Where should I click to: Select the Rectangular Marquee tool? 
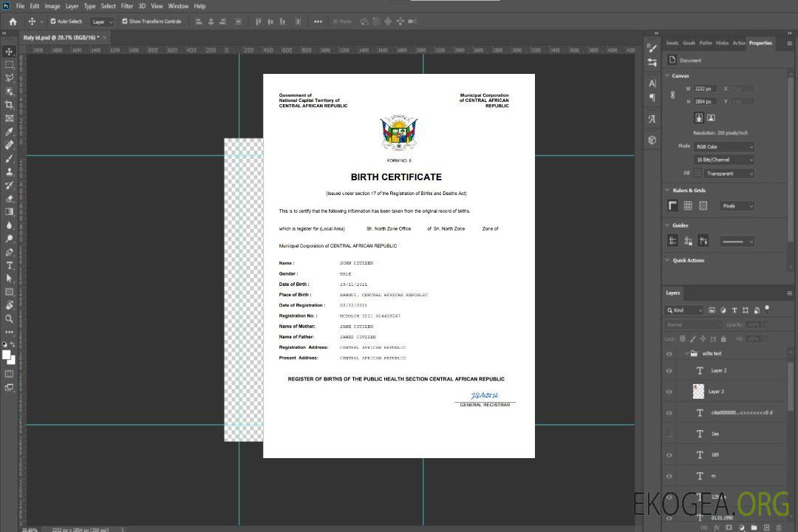point(9,65)
